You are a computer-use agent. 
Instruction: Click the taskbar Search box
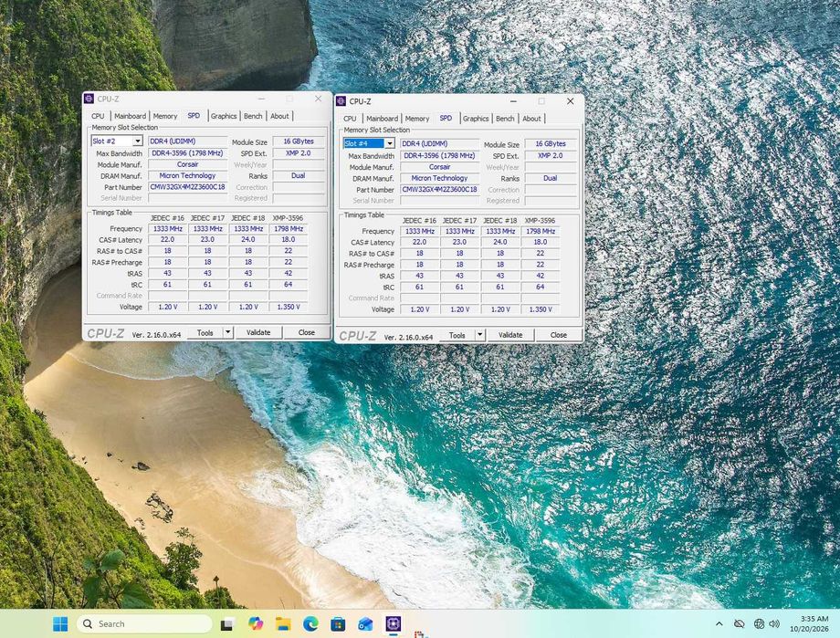(x=144, y=623)
